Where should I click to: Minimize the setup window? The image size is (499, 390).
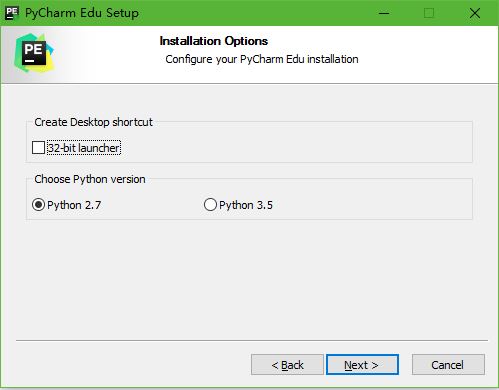(384, 13)
